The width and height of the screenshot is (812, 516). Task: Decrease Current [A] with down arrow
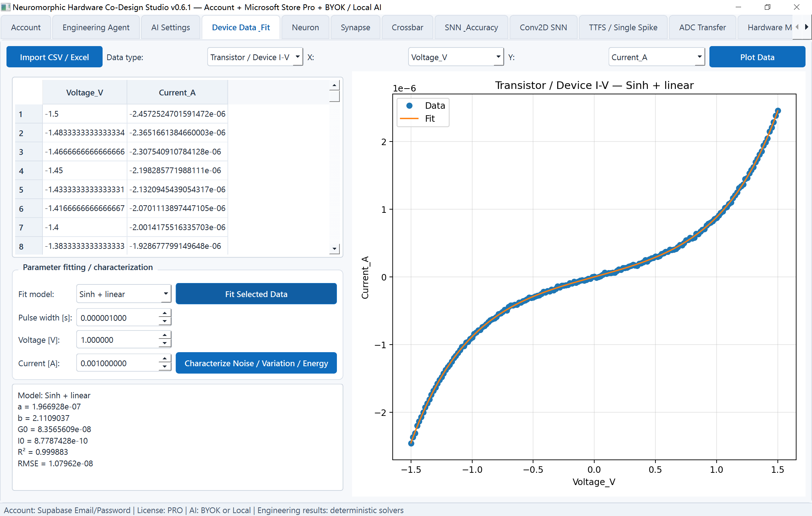164,367
